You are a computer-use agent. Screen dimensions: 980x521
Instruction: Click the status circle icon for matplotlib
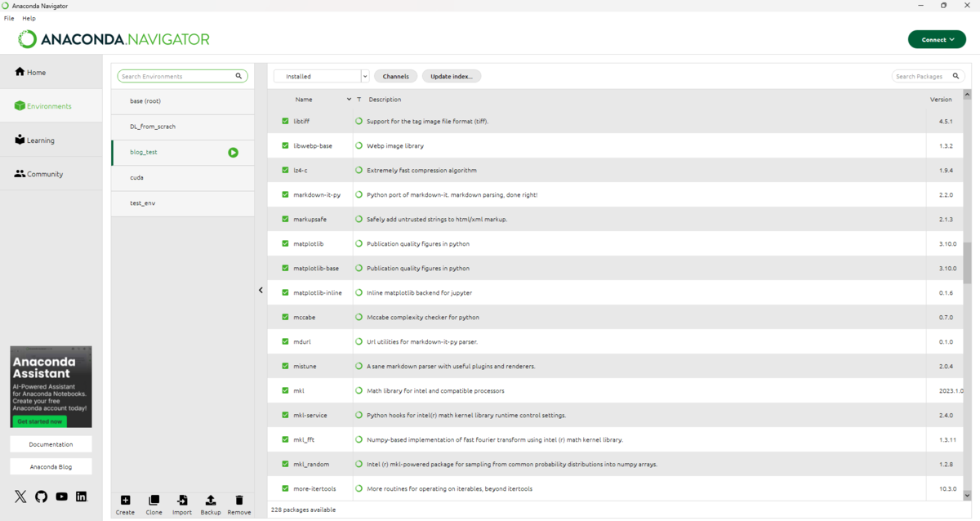[x=359, y=243]
